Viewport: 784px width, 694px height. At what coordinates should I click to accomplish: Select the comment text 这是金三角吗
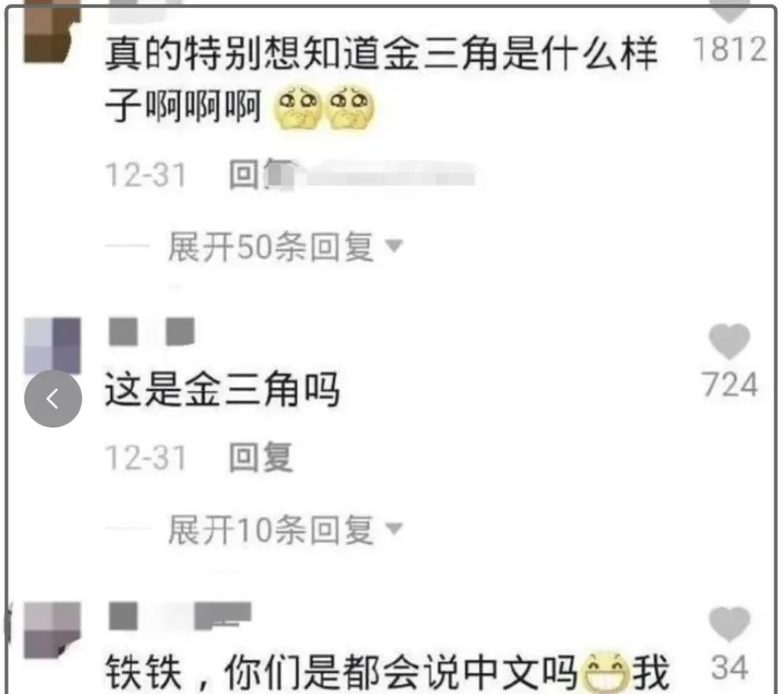tap(223, 390)
